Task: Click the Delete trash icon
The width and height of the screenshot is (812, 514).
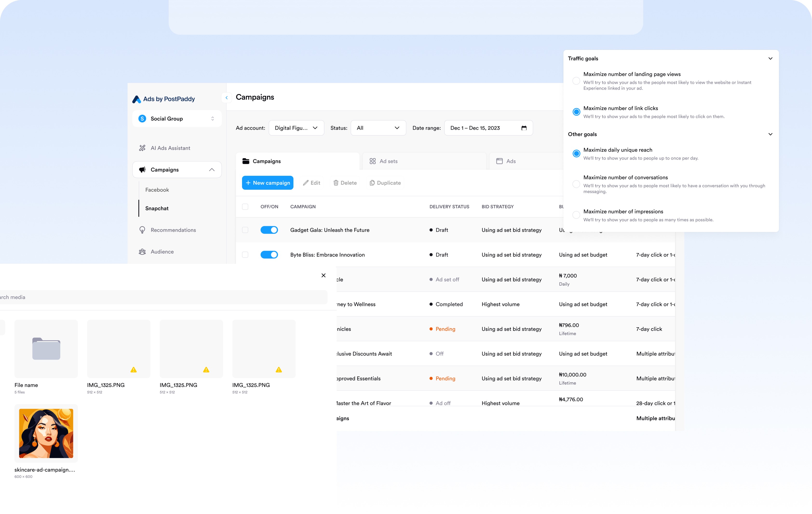Action: click(x=336, y=183)
